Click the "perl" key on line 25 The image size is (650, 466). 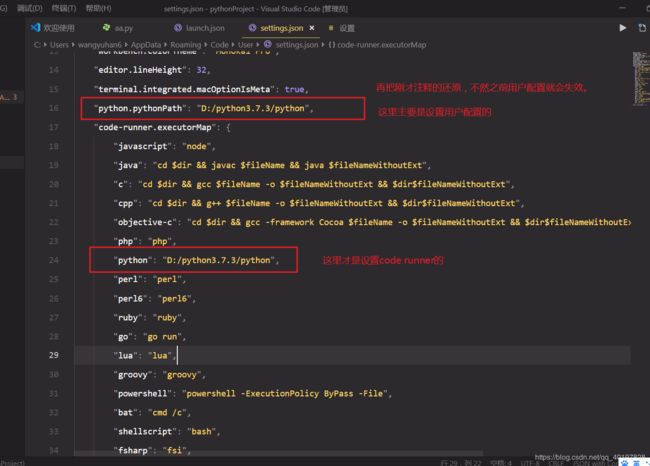coord(128,279)
